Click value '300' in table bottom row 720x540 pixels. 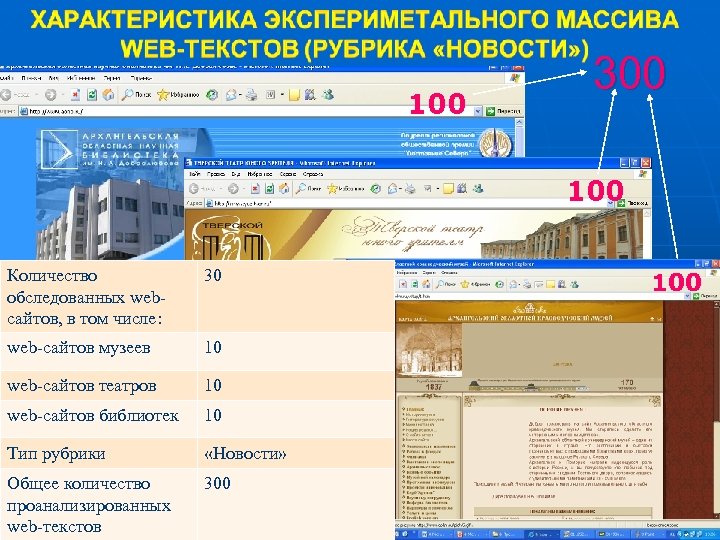(218, 483)
